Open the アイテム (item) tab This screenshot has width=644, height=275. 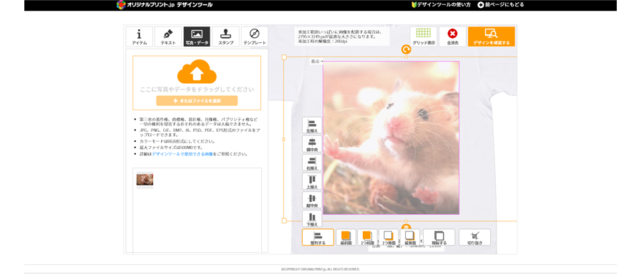tap(139, 37)
